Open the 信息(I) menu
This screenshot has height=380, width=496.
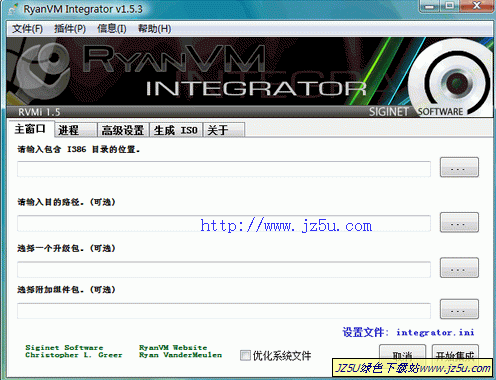click(x=112, y=29)
